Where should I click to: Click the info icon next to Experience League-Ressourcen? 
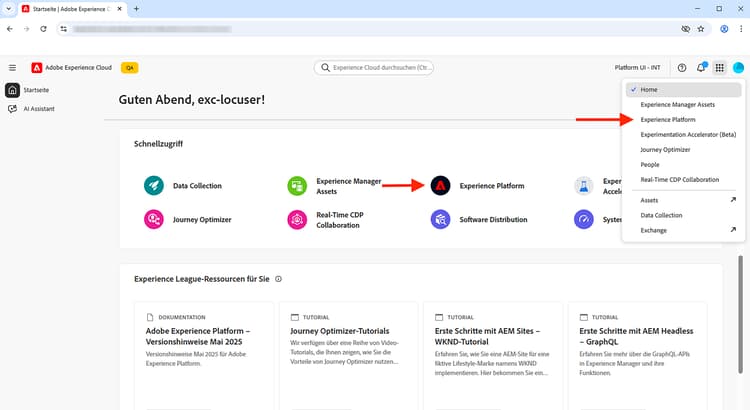(x=278, y=279)
